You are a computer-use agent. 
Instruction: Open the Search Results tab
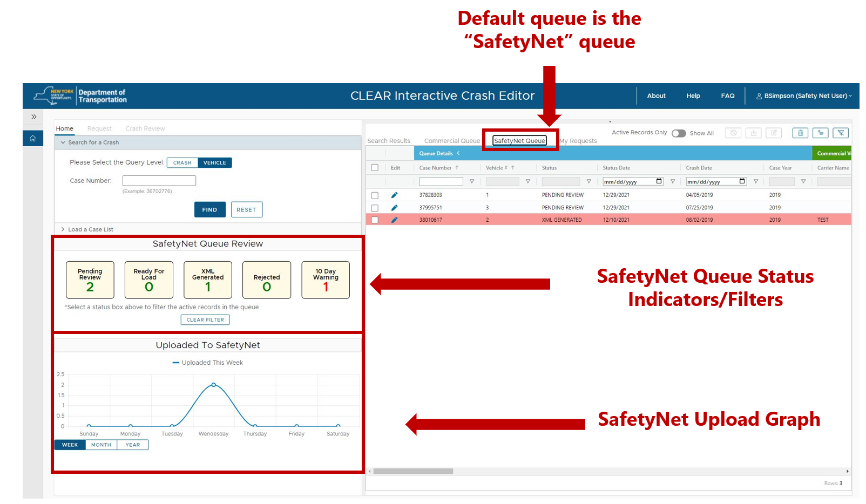click(x=389, y=141)
